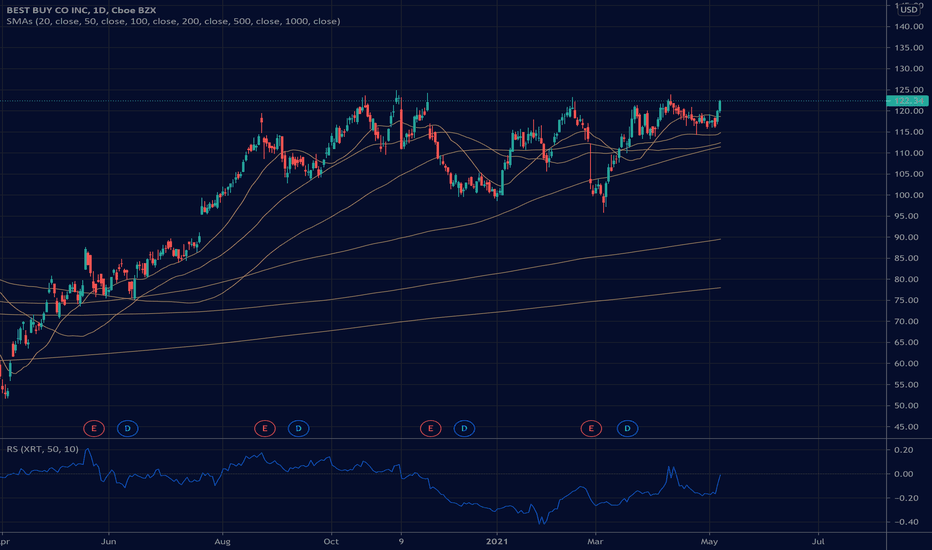Open the earnings marker E before March

coord(591,428)
